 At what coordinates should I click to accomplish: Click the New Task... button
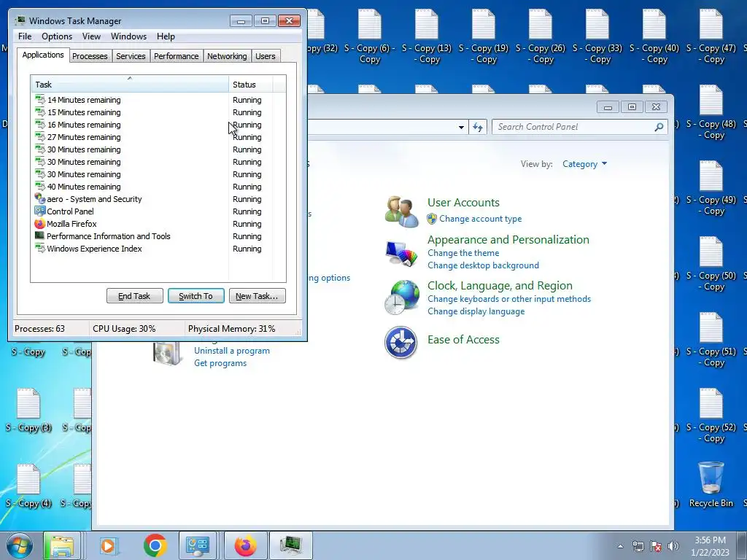pos(257,296)
